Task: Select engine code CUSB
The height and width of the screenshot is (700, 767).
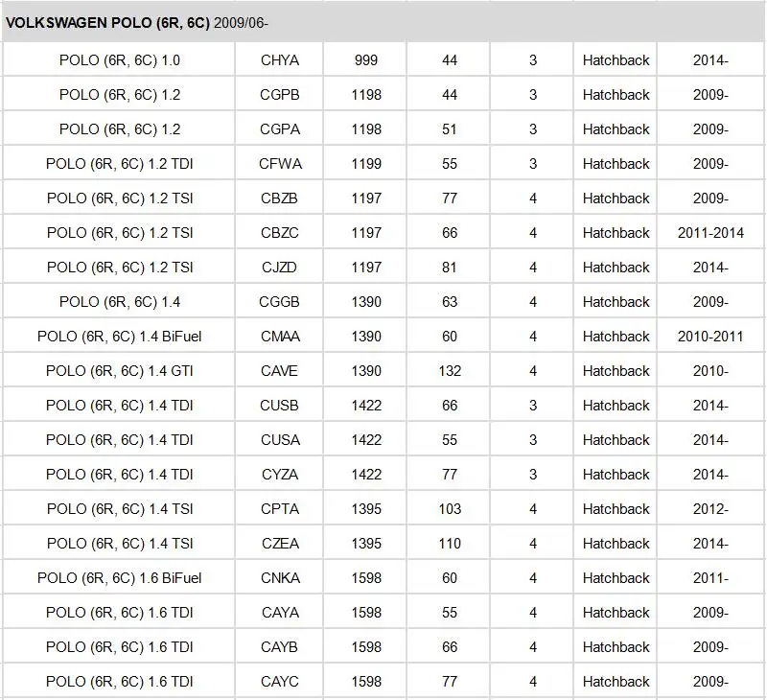Action: tap(279, 406)
